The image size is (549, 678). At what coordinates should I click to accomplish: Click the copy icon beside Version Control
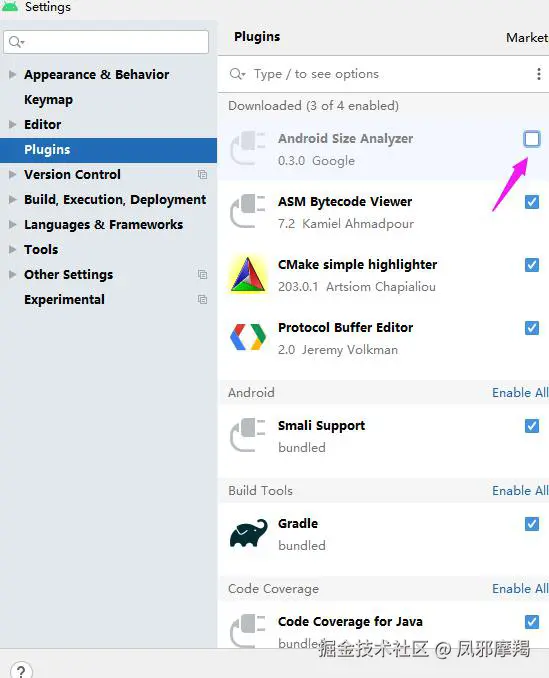click(x=202, y=174)
